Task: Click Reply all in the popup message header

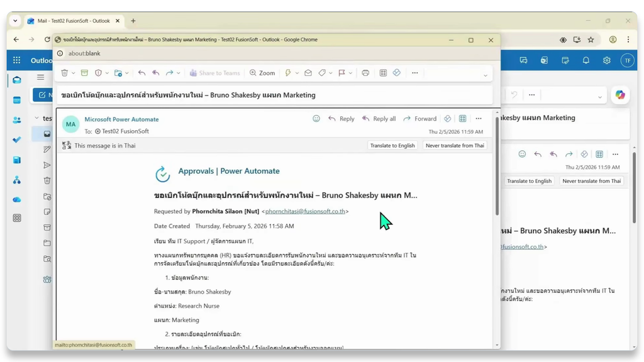Action: coord(379,119)
